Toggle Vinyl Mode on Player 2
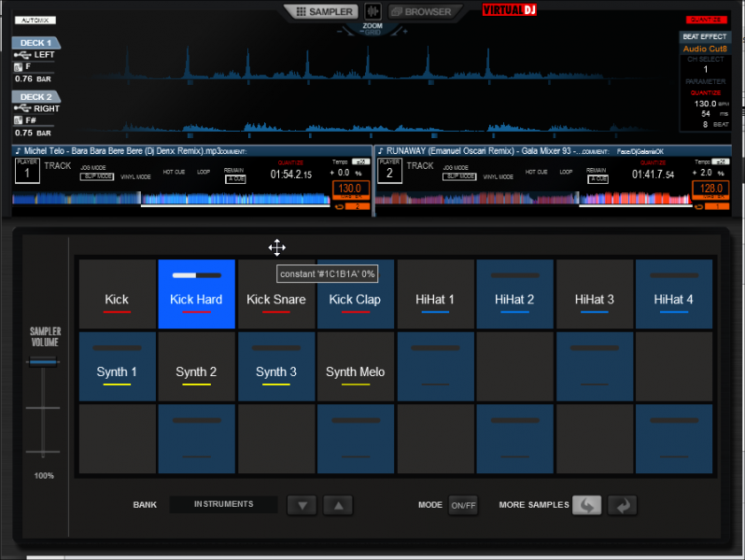The width and height of the screenshot is (745, 560). (498, 176)
